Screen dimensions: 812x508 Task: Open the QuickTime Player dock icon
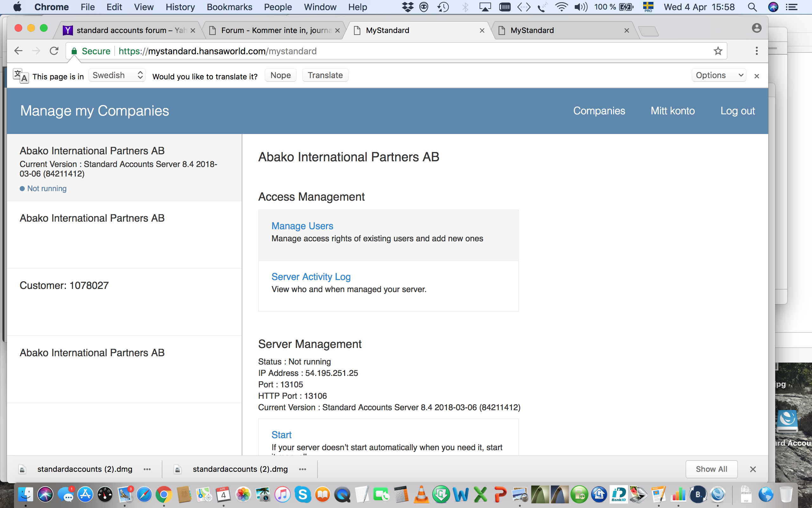[342, 495]
